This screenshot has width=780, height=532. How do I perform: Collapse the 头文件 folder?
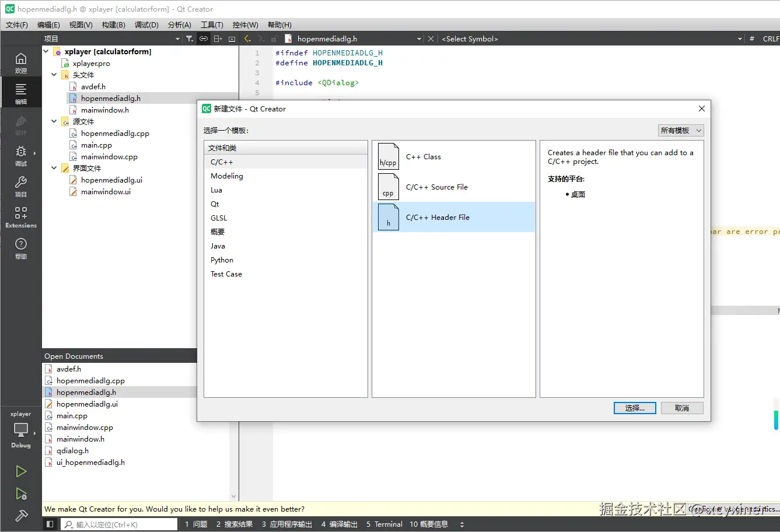click(x=54, y=75)
